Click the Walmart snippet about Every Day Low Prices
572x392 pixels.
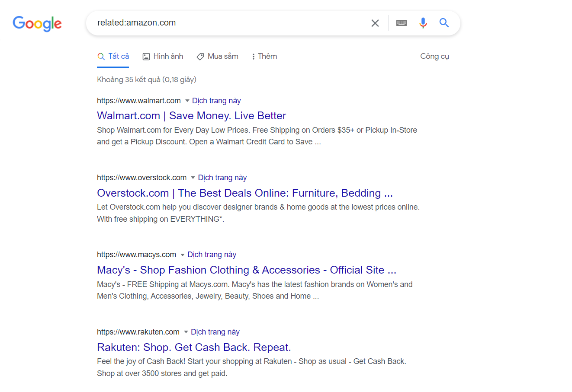click(257, 136)
